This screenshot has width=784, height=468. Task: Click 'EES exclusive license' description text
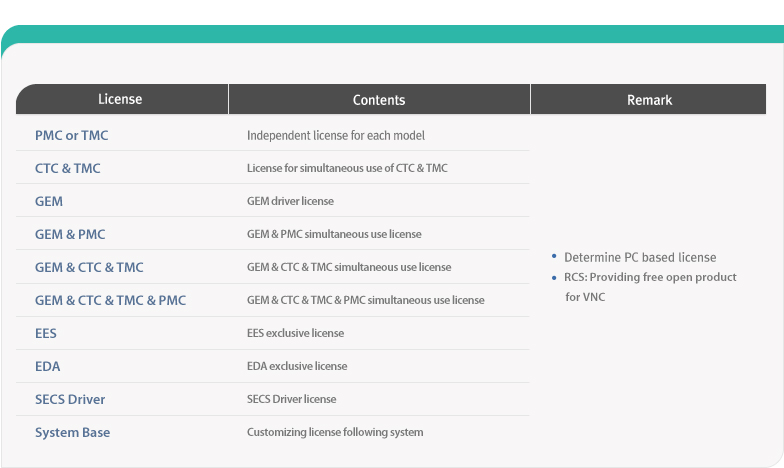coord(298,333)
